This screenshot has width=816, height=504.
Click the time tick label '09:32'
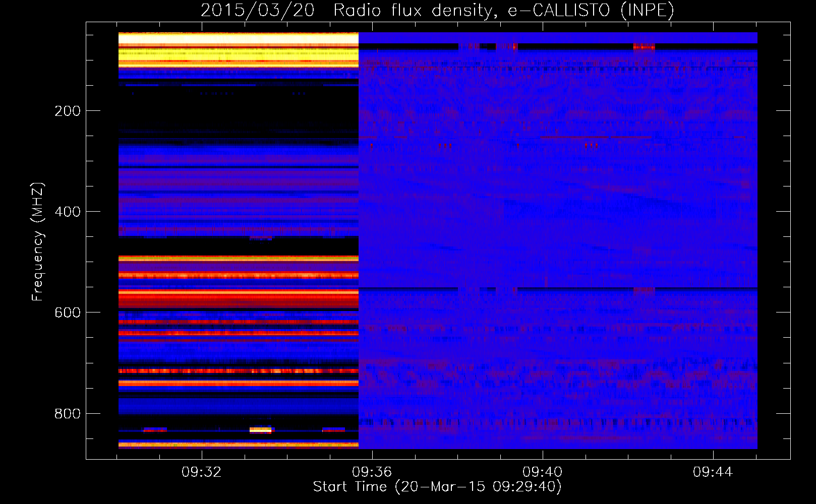(x=202, y=472)
